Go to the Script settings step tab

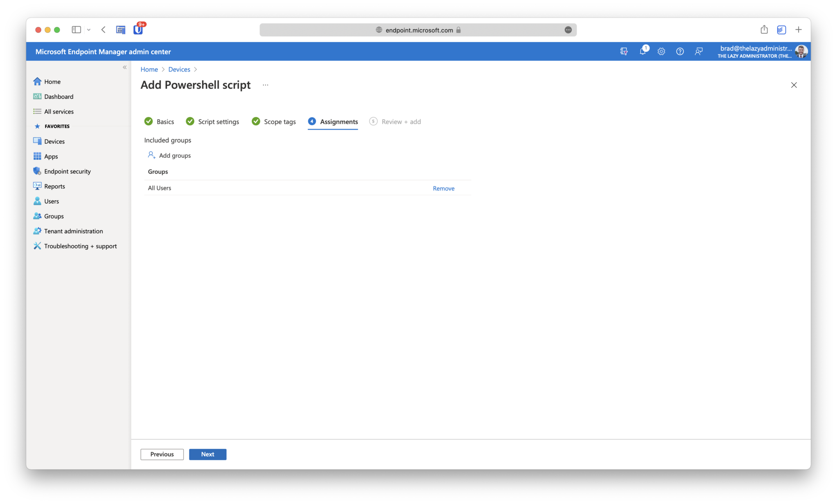click(x=213, y=121)
